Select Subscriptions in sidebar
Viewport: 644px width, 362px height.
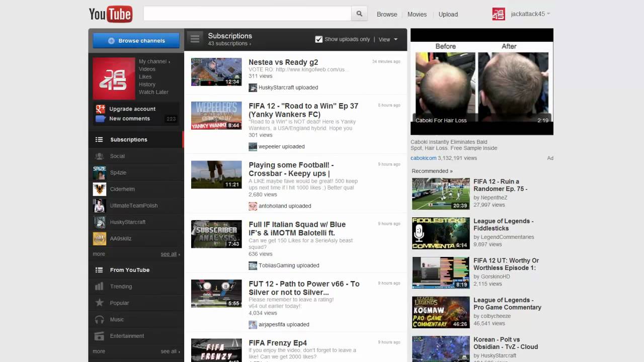pyautogui.click(x=136, y=140)
